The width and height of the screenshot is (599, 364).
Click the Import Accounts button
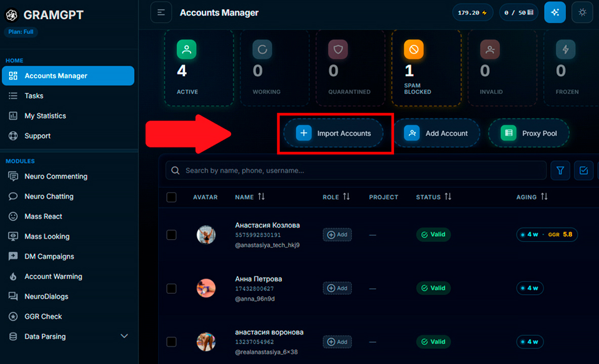point(333,133)
